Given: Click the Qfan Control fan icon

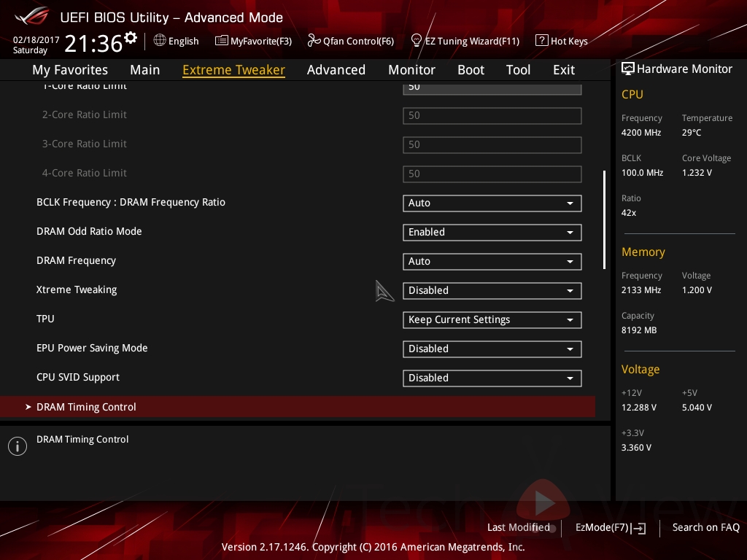Looking at the screenshot, I should click(314, 41).
